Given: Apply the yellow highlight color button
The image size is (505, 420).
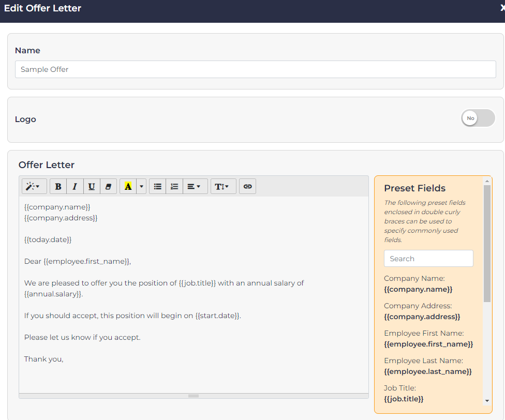Looking at the screenshot, I should (128, 187).
